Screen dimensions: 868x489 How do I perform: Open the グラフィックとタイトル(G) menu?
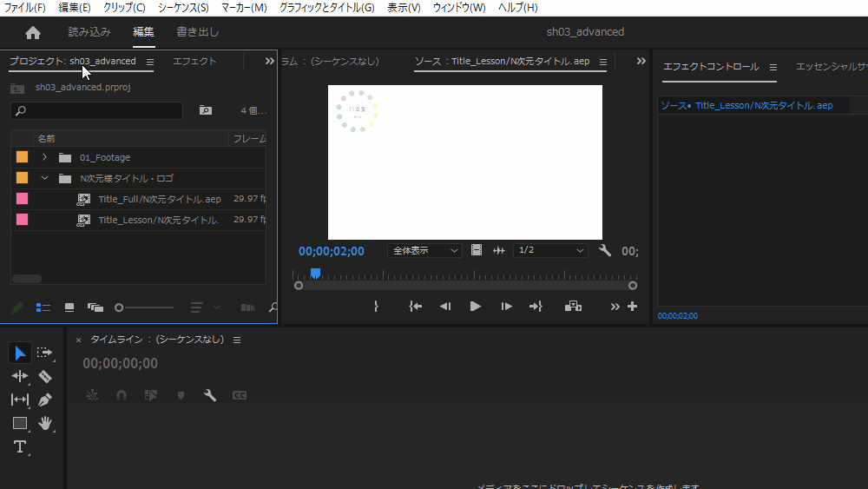pyautogui.click(x=326, y=8)
